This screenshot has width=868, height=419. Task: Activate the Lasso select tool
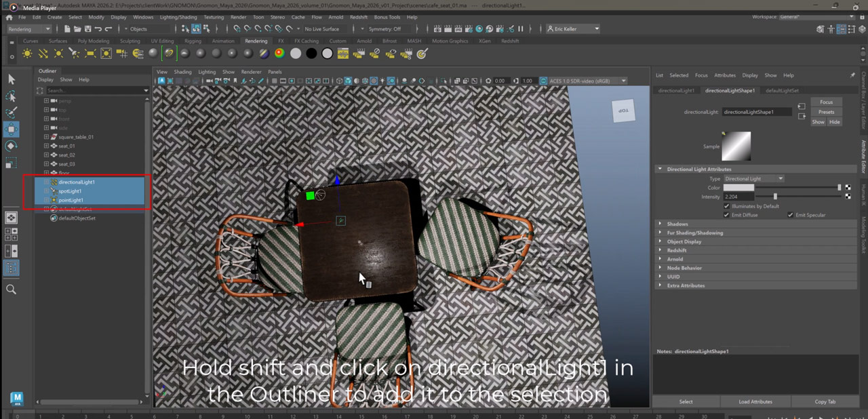point(12,96)
